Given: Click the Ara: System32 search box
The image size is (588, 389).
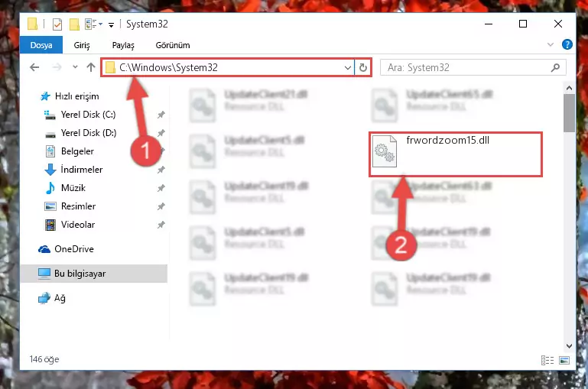Looking at the screenshot, I should [x=473, y=67].
